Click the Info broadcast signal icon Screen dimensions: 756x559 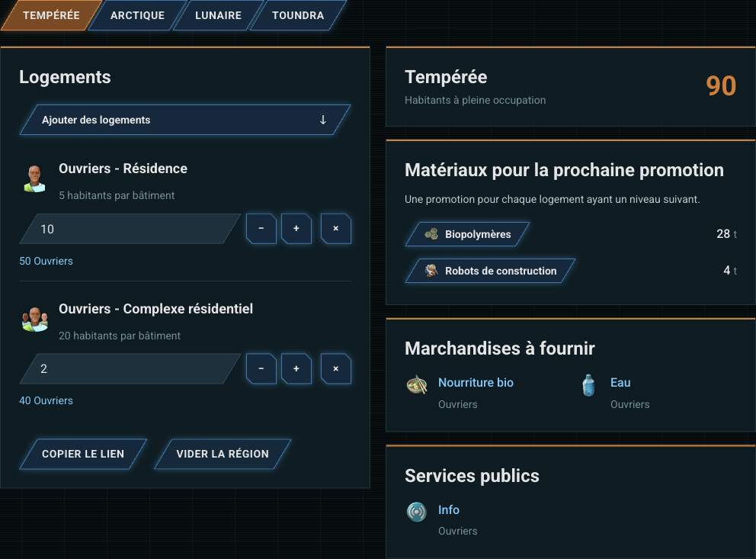pyautogui.click(x=417, y=512)
